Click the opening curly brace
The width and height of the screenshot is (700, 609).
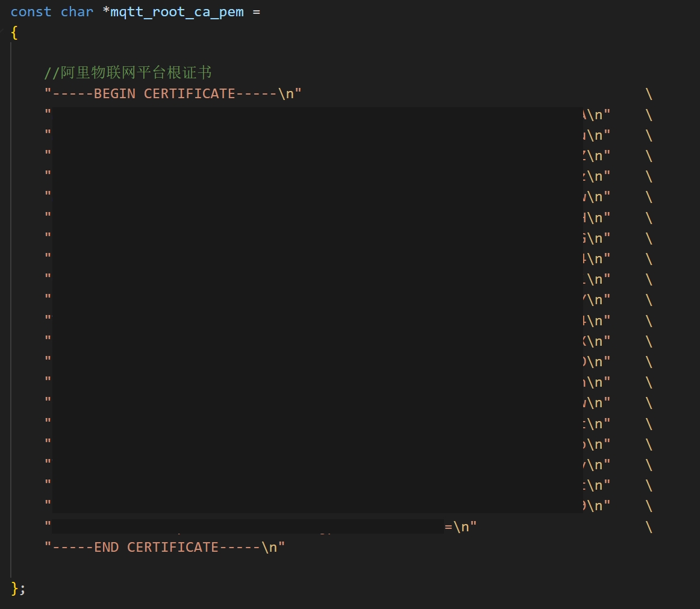pos(14,33)
